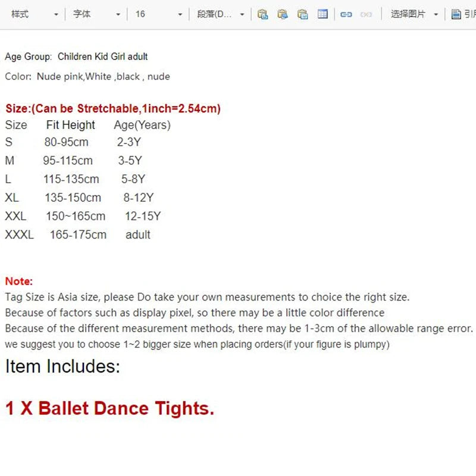The height and width of the screenshot is (476, 476).
Task: Expand the 段落 paragraph format dropdown
Action: 220,14
